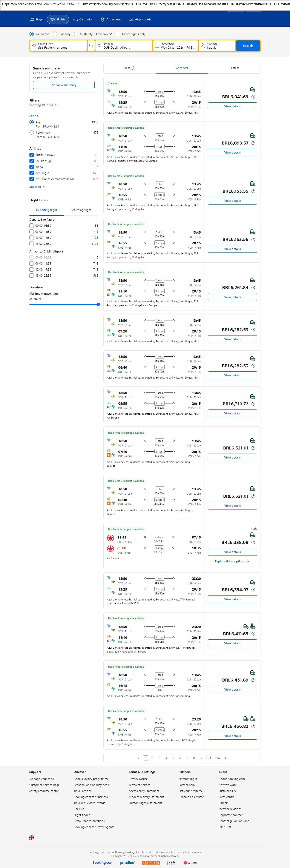The height and width of the screenshot is (868, 290).
Task: Uncheck the TAP Portugal airline filter
Action: [x=32, y=161]
